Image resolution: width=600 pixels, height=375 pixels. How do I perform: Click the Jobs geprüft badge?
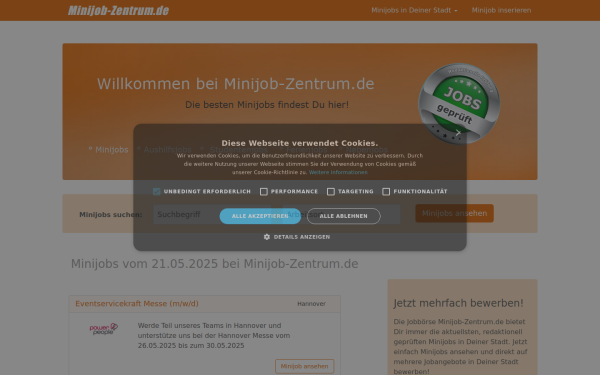point(459,104)
